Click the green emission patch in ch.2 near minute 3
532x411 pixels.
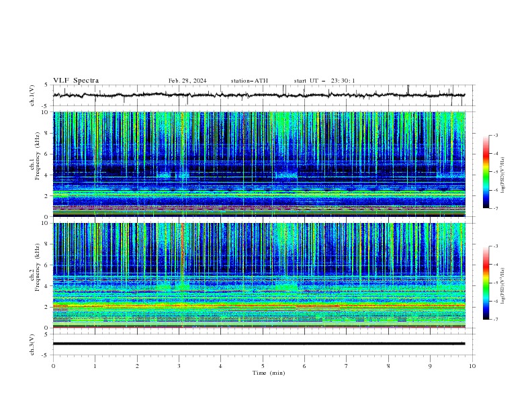tap(183, 287)
